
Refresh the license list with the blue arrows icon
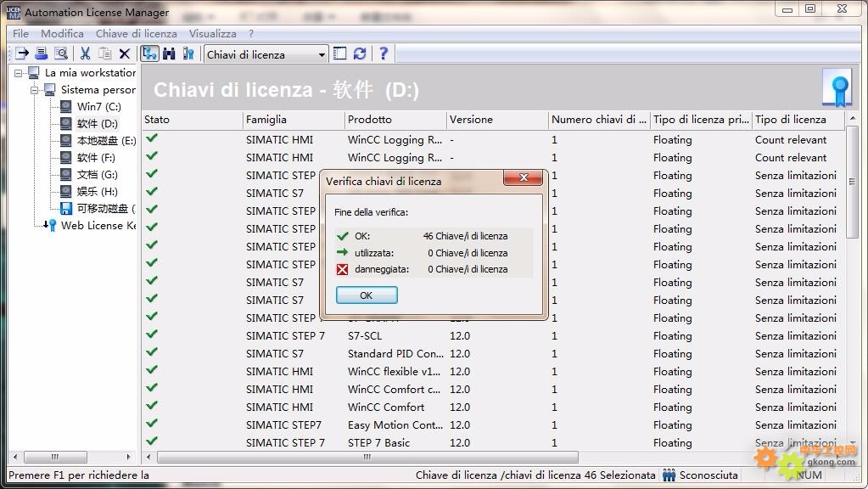pos(360,53)
